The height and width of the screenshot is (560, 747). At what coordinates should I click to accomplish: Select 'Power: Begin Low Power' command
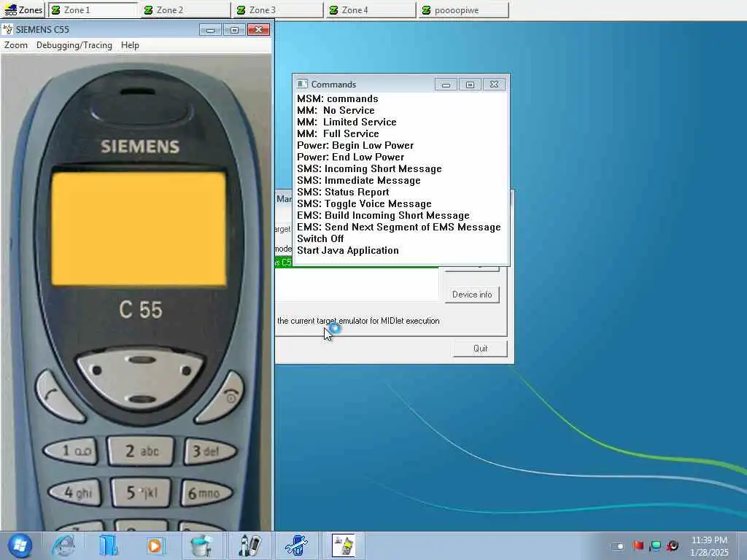point(355,145)
